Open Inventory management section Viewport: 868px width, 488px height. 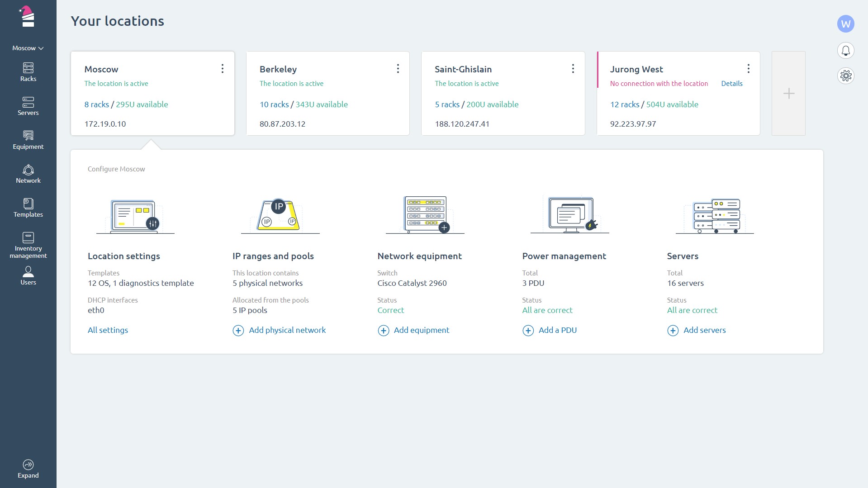[x=28, y=246]
